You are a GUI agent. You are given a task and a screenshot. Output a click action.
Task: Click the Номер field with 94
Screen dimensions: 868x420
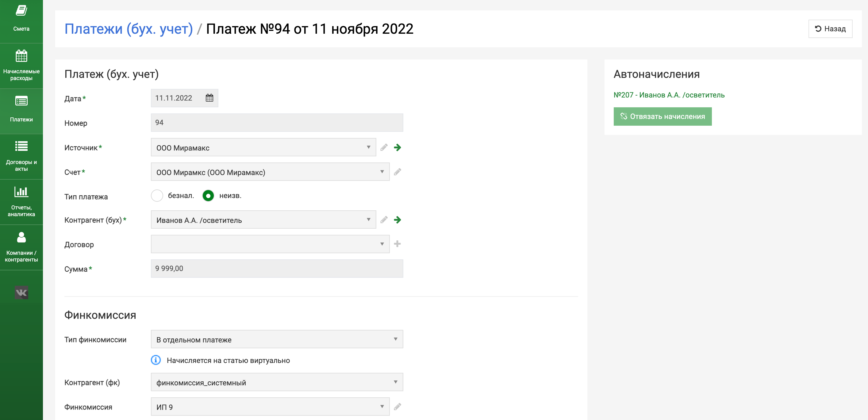click(277, 123)
